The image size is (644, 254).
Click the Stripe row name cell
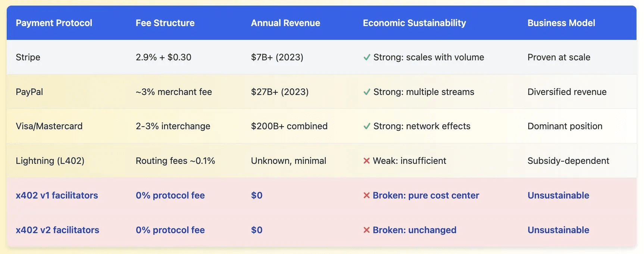28,57
